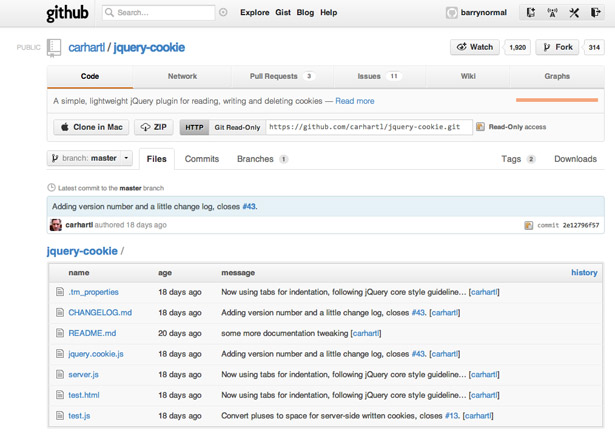The width and height of the screenshot is (615, 436).
Task: Copy commit SHA clipboard icon
Action: point(529,225)
